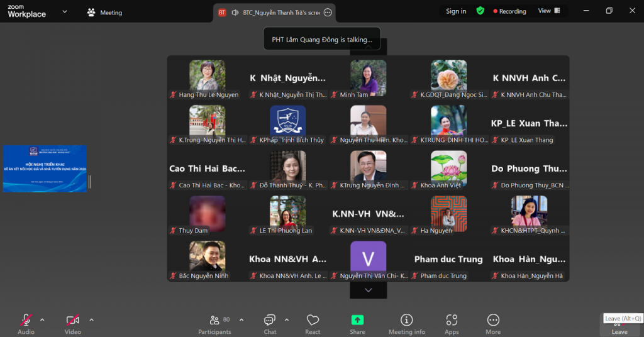This screenshot has width=644, height=337.
Task: Leave the meeting
Action: [619, 326]
